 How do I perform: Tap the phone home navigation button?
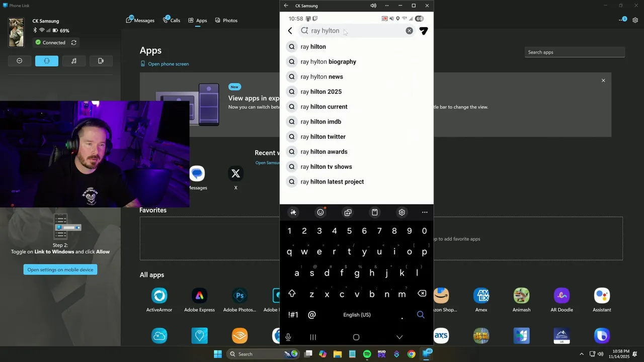[356, 337]
